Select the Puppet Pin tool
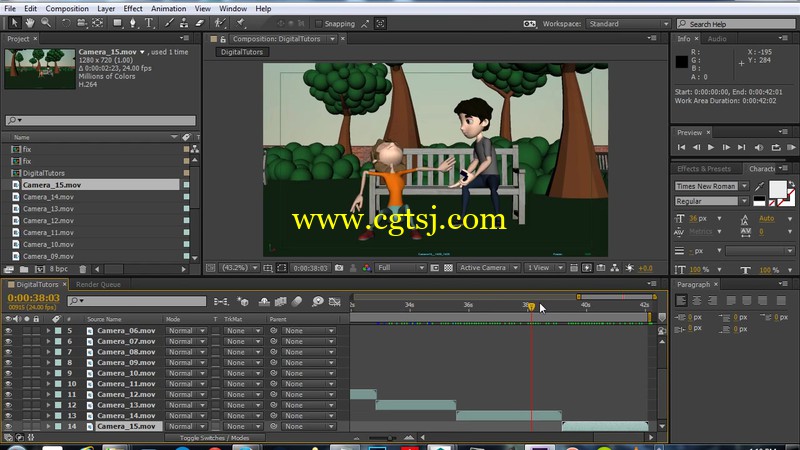Screen dimensions: 800x450 [241, 23]
